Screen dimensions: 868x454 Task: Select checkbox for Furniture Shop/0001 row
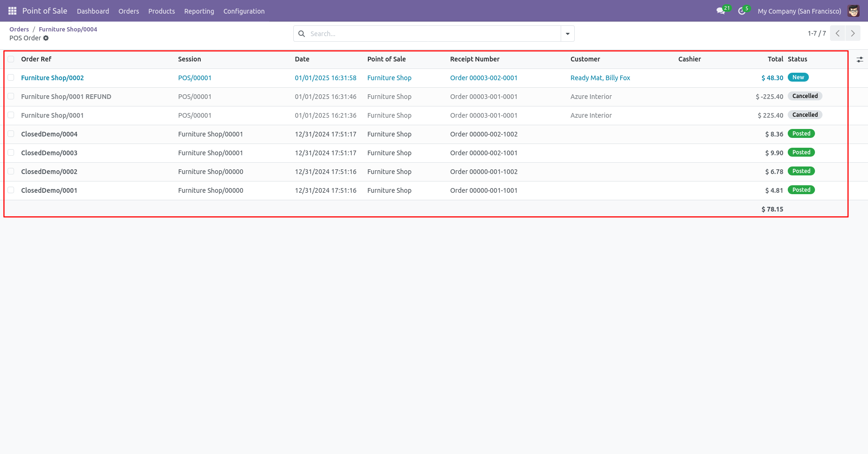pyautogui.click(x=11, y=115)
